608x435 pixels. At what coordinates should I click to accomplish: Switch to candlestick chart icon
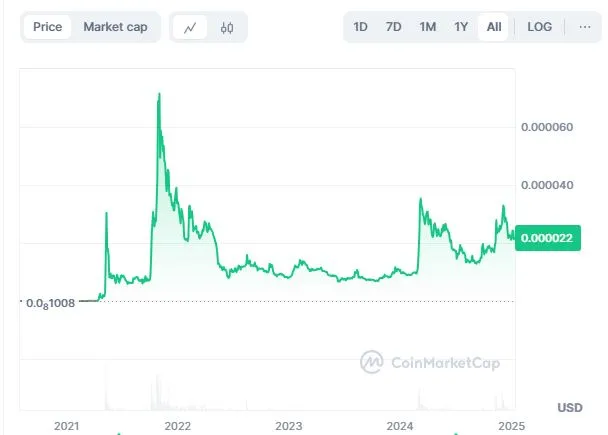pyautogui.click(x=227, y=27)
